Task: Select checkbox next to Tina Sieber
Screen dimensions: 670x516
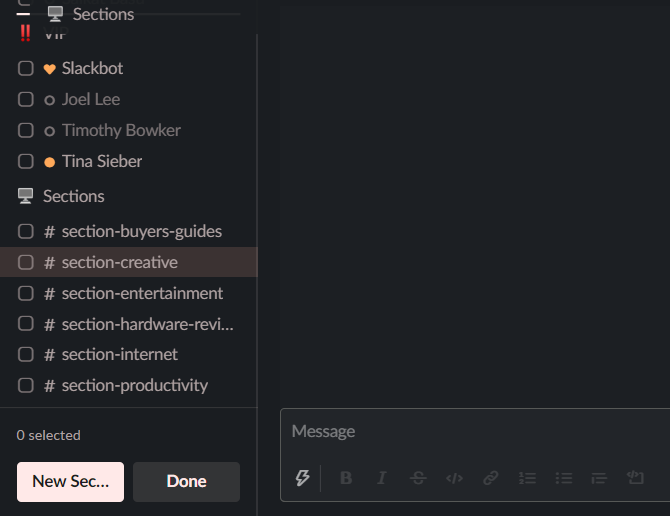Action: (x=26, y=161)
